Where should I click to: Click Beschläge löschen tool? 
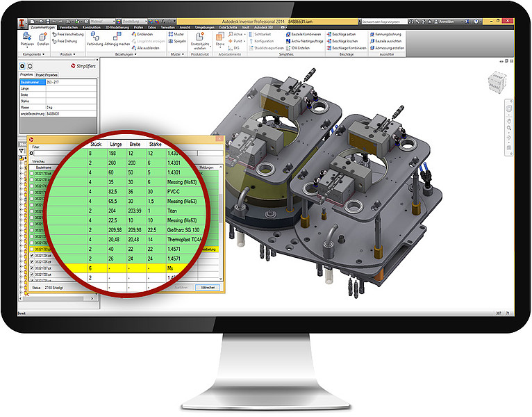342,41
